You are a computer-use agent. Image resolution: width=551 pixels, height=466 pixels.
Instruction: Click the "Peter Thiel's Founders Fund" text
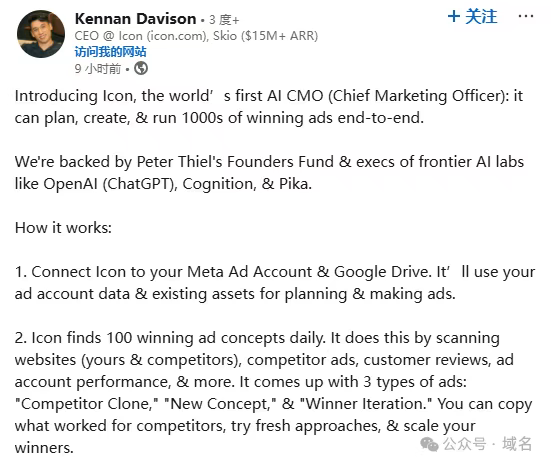235,162
